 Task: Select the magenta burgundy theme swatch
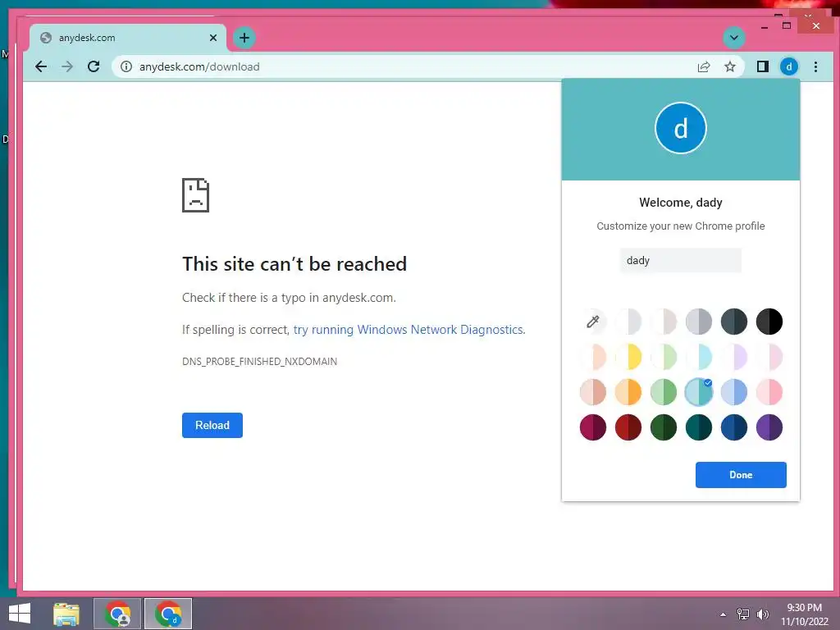click(592, 427)
